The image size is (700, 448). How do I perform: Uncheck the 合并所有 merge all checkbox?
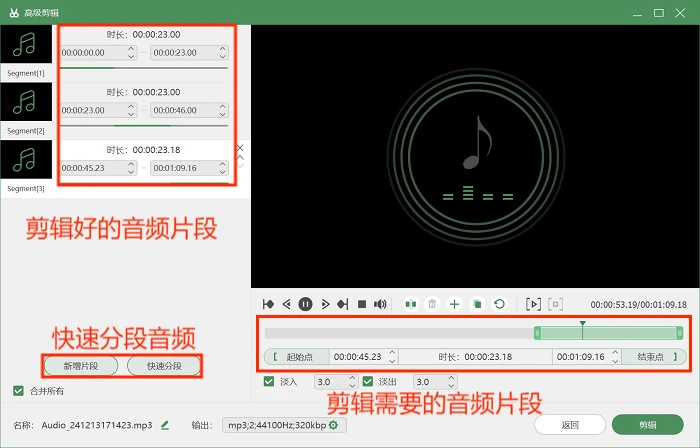(x=18, y=391)
